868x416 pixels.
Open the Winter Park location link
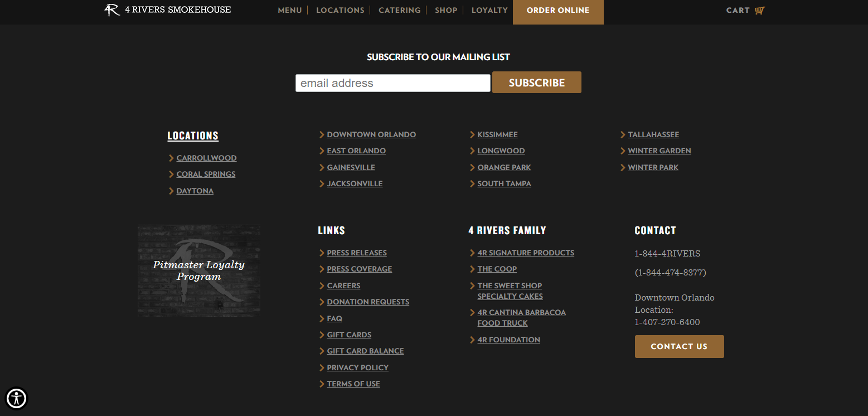653,168
